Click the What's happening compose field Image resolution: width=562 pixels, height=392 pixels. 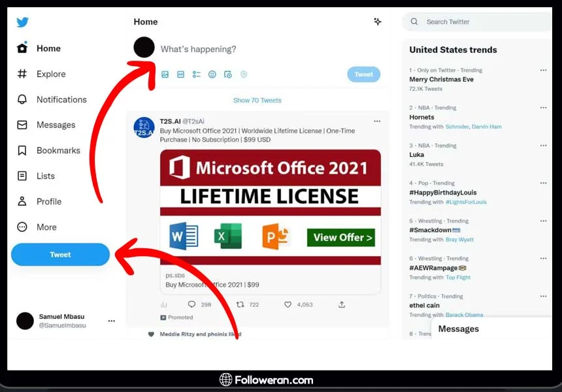click(261, 49)
